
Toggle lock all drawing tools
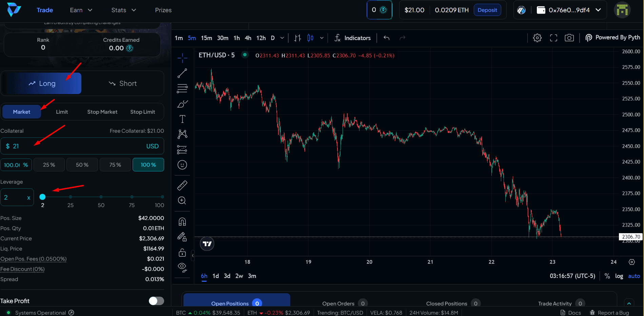[x=182, y=253]
